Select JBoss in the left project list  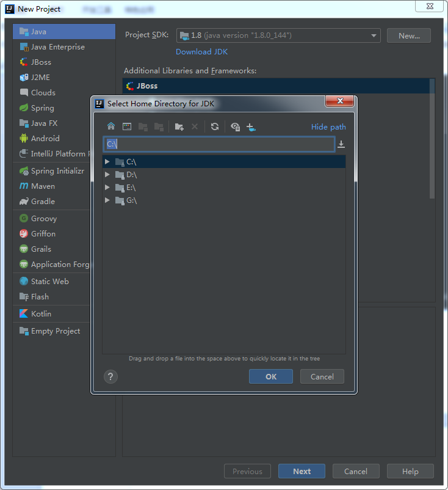(x=64, y=62)
